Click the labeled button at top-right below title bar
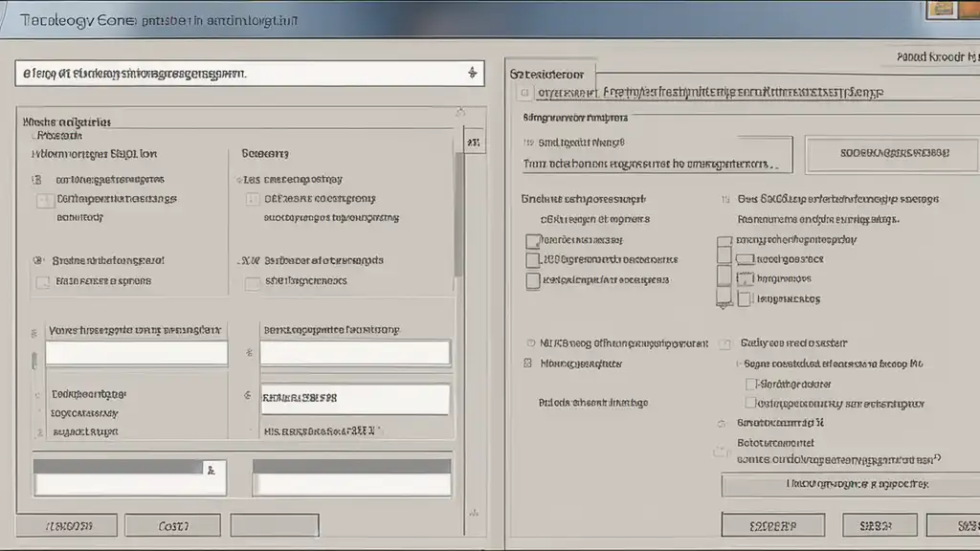 point(937,56)
